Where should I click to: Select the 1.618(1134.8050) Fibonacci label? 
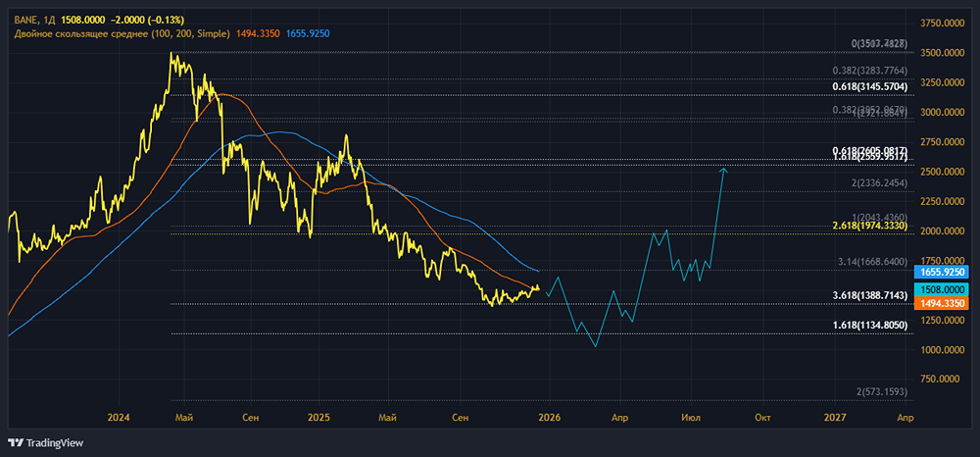(x=870, y=325)
